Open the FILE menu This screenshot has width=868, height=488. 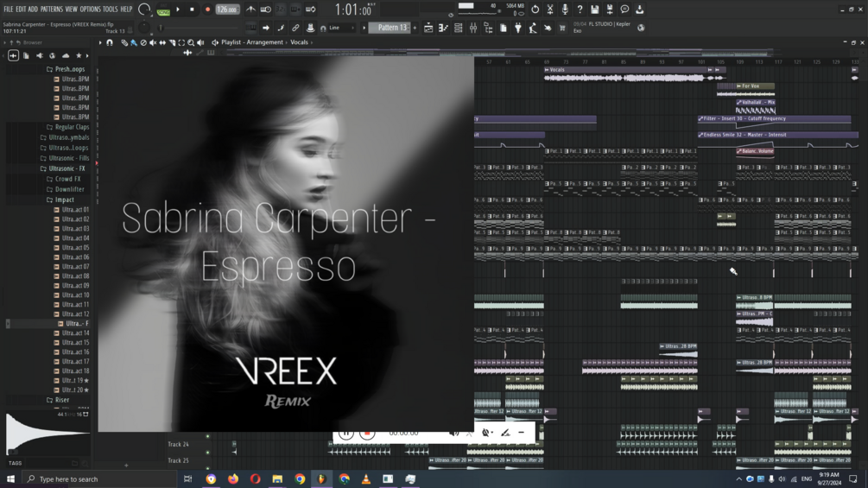coord(9,9)
